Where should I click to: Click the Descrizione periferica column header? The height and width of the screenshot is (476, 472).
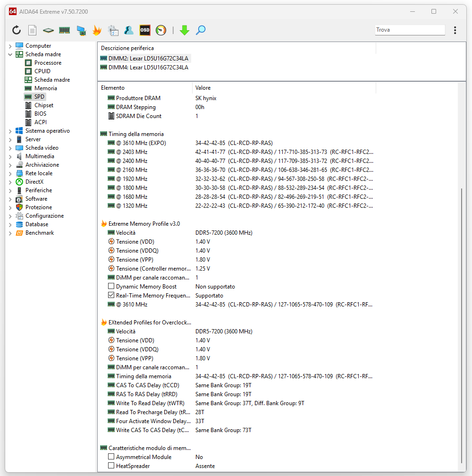click(x=237, y=48)
